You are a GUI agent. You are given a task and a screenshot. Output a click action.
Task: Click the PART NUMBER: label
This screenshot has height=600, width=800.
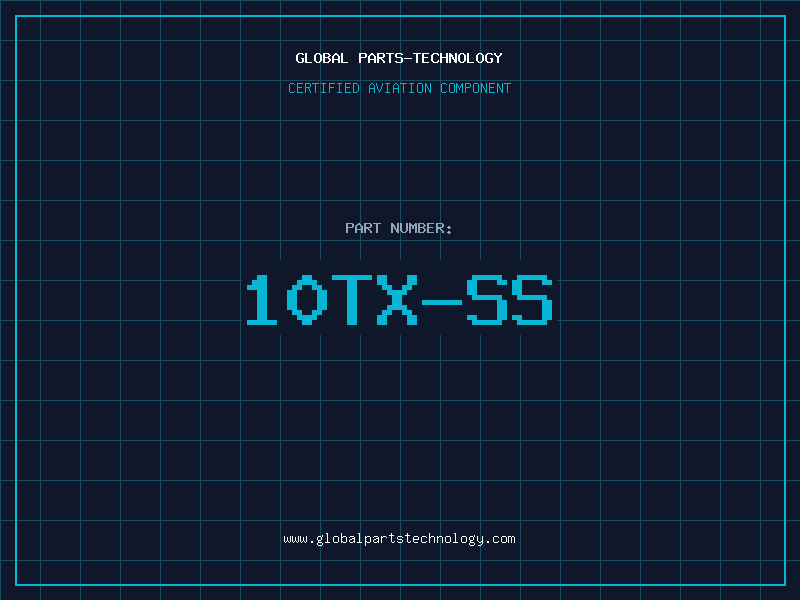click(x=399, y=228)
